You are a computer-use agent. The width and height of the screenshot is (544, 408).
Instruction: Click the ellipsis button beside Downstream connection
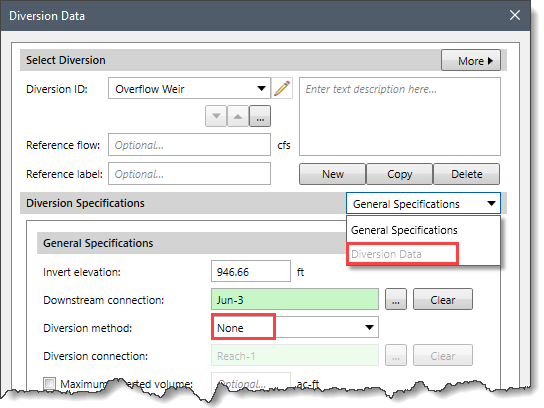coord(396,299)
